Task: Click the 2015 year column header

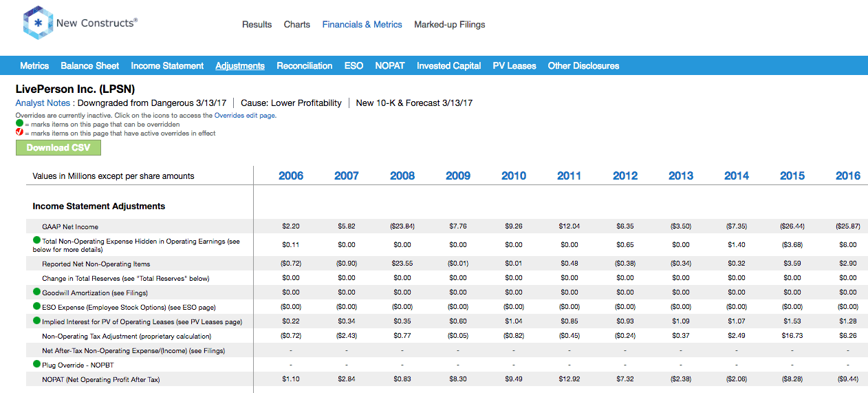Action: (x=792, y=176)
